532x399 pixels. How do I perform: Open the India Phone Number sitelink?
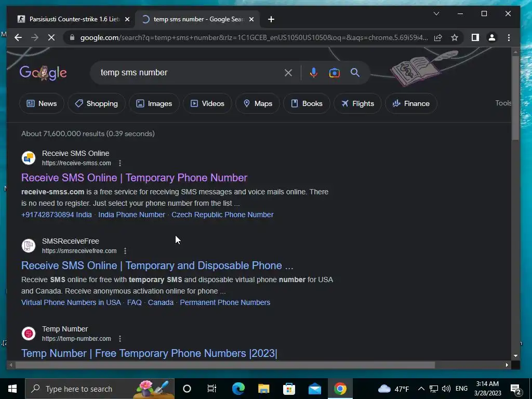pos(131,215)
